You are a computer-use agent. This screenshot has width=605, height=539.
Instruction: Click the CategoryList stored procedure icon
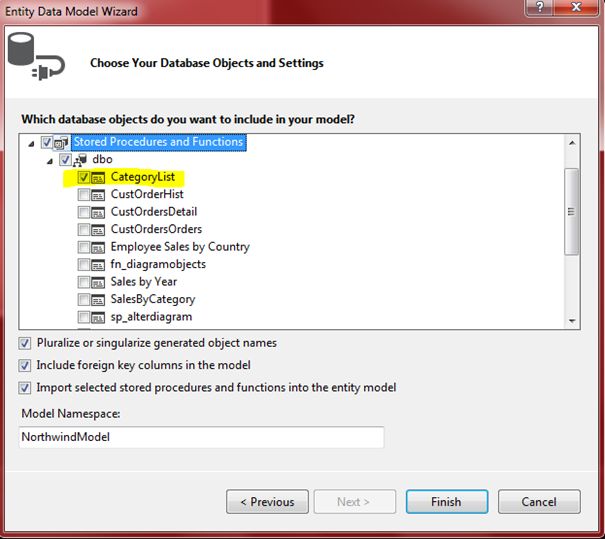(x=98, y=177)
